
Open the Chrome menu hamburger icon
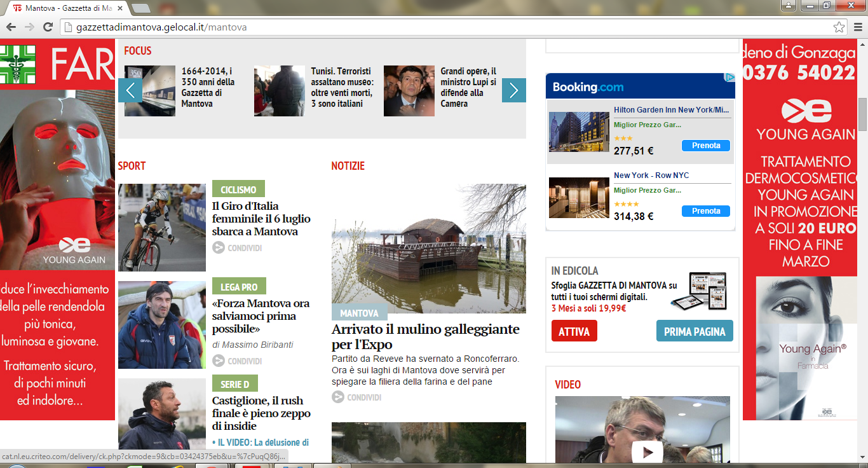tap(857, 27)
